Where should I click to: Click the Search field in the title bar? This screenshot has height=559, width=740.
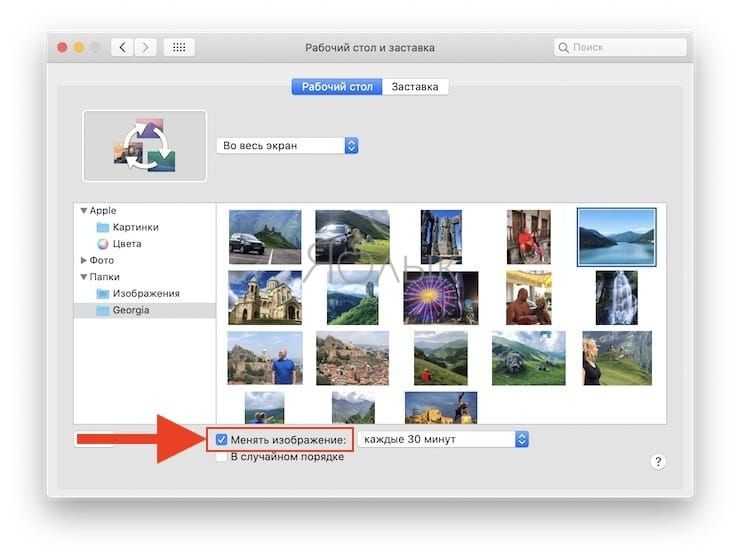620,47
